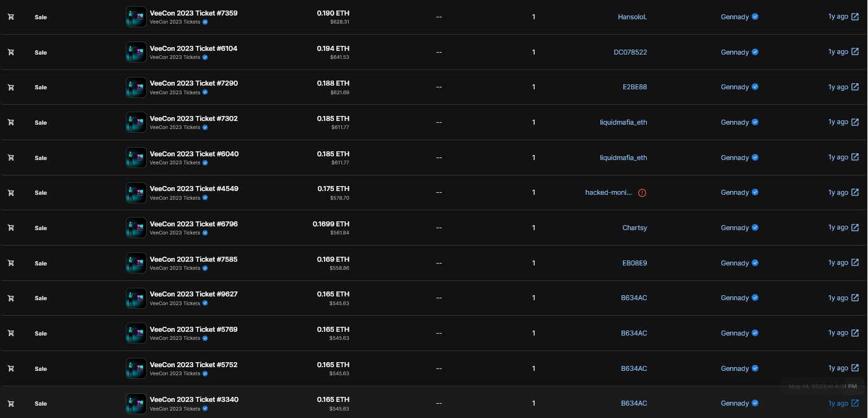Select the 0.1699 ETH price text
Image resolution: width=868 pixels, height=418 pixels.
coord(331,224)
